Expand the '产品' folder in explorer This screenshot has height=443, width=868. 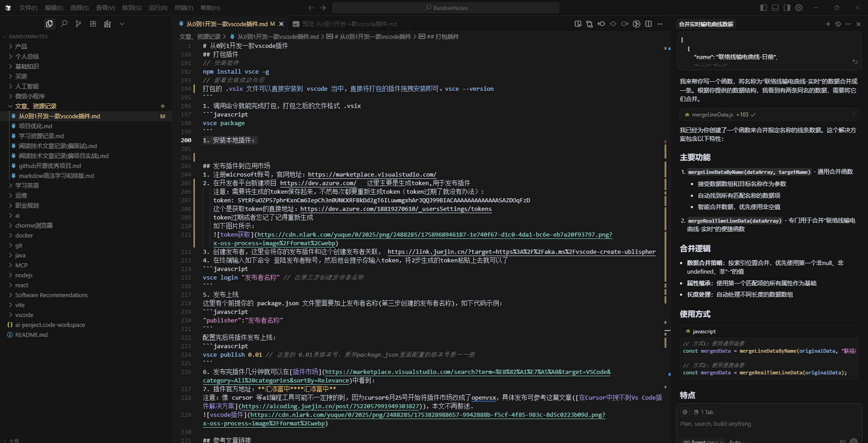[x=20, y=46]
